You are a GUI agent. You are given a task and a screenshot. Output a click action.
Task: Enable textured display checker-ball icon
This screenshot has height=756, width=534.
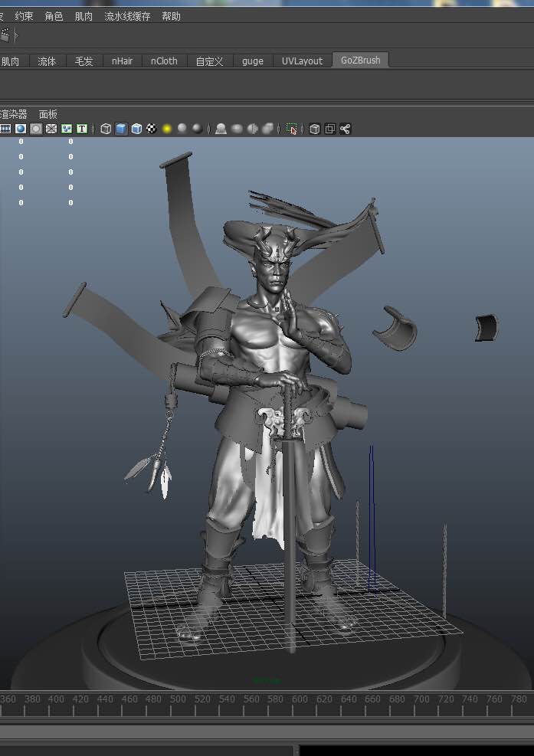pos(152,129)
